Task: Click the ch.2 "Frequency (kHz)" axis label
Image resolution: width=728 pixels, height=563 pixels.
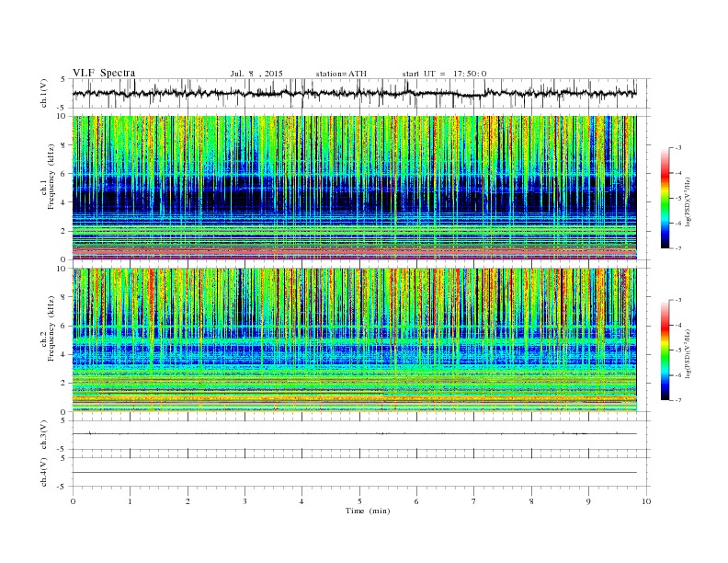Action: pyautogui.click(x=51, y=328)
